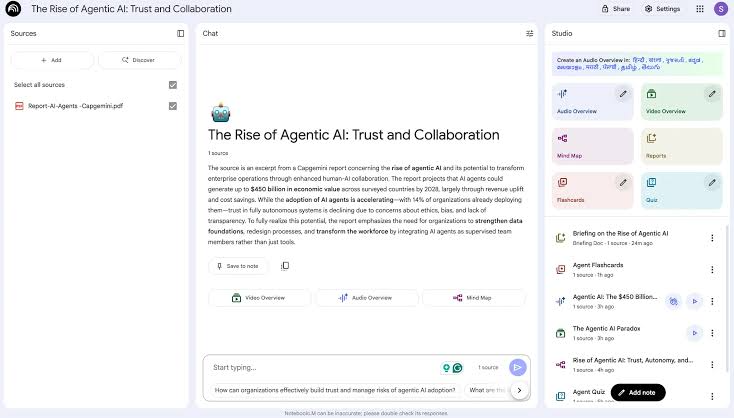The width and height of the screenshot is (734, 418).
Task: Click Audio Overview button under the summary
Action: point(366,298)
